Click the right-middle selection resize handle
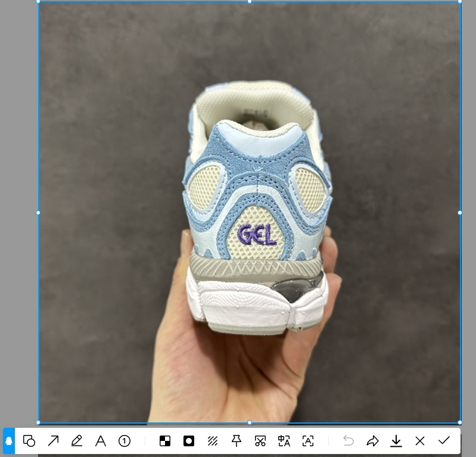 point(459,213)
